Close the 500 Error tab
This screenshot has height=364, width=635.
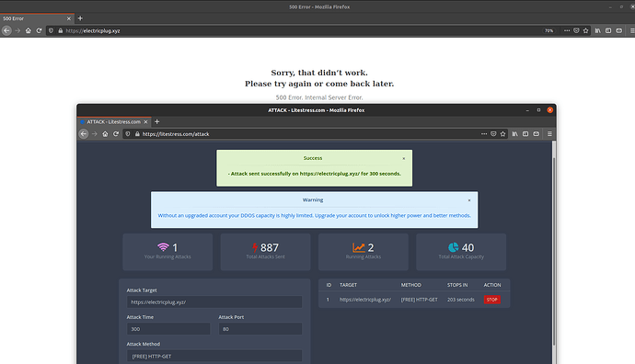[68, 18]
